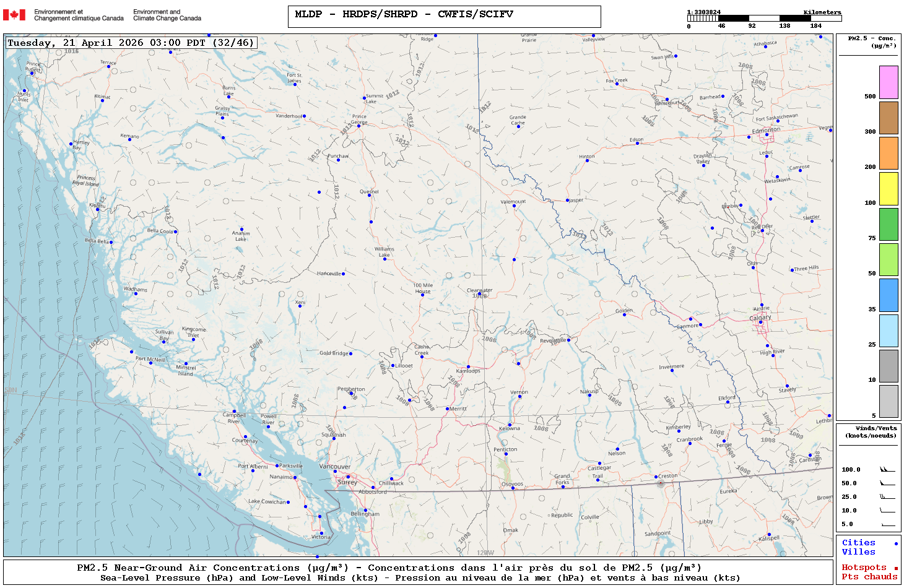Click the 100.0 knots wind barb symbol
This screenshot has height=588, width=904.
887,470
